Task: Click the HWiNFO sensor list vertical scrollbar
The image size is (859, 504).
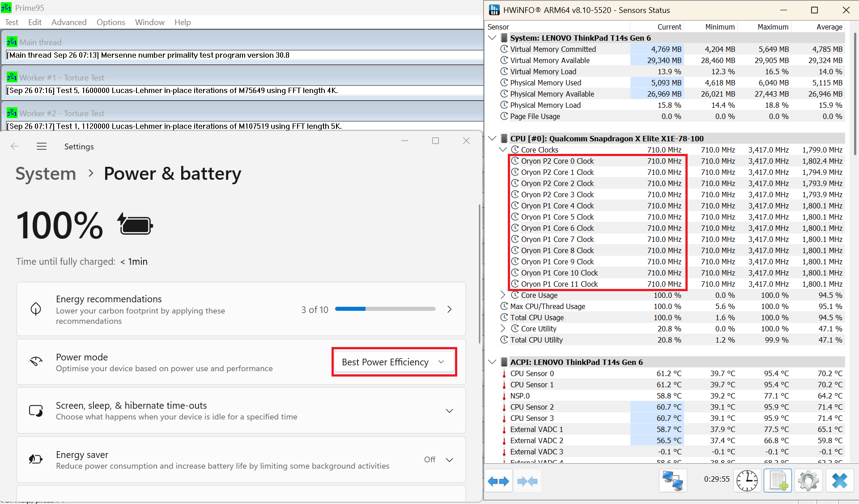Action: tap(855, 94)
